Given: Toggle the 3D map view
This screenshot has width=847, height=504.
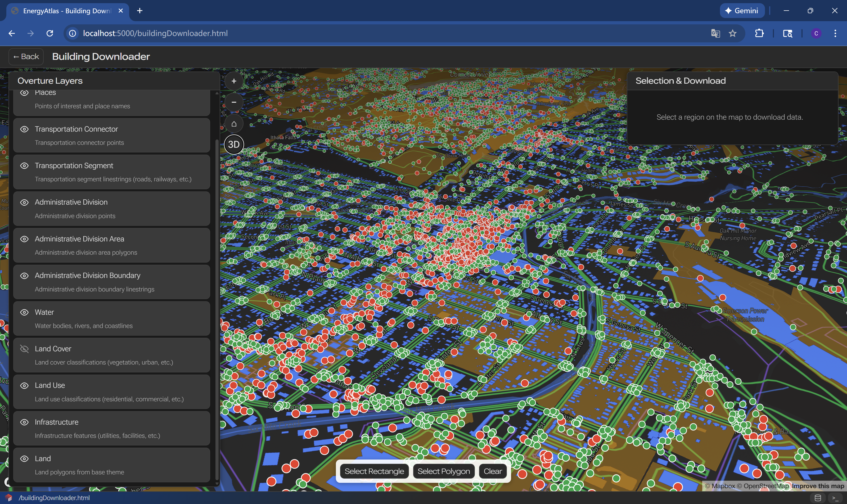Looking at the screenshot, I should [234, 144].
